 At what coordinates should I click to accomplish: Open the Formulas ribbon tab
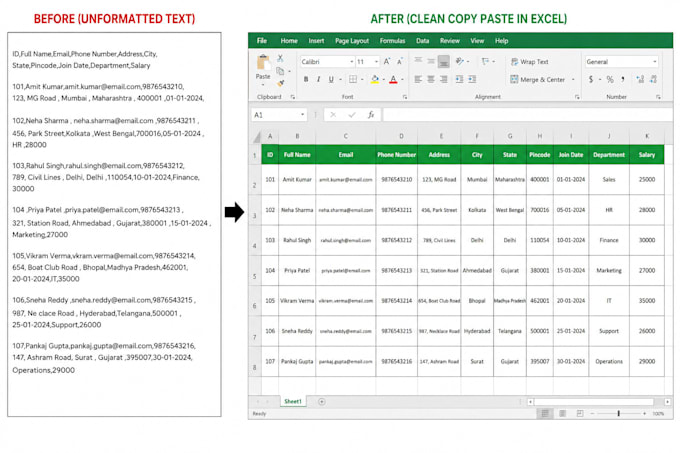[x=392, y=41]
